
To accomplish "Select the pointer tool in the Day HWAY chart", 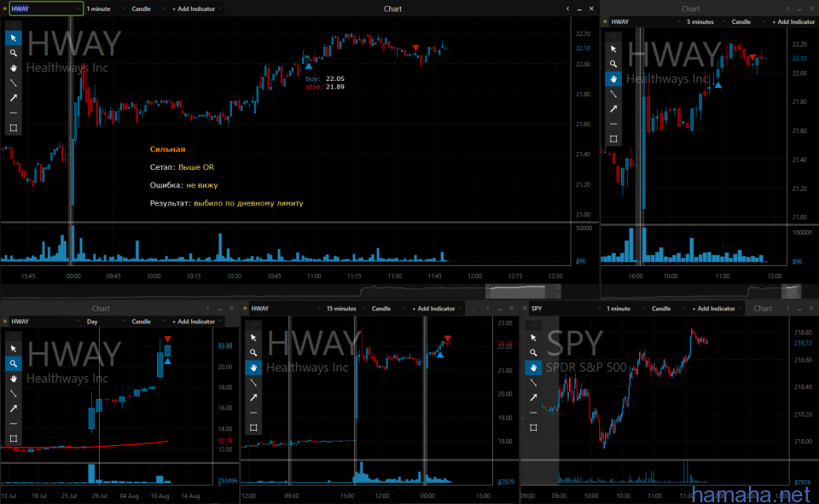I will click(x=14, y=349).
